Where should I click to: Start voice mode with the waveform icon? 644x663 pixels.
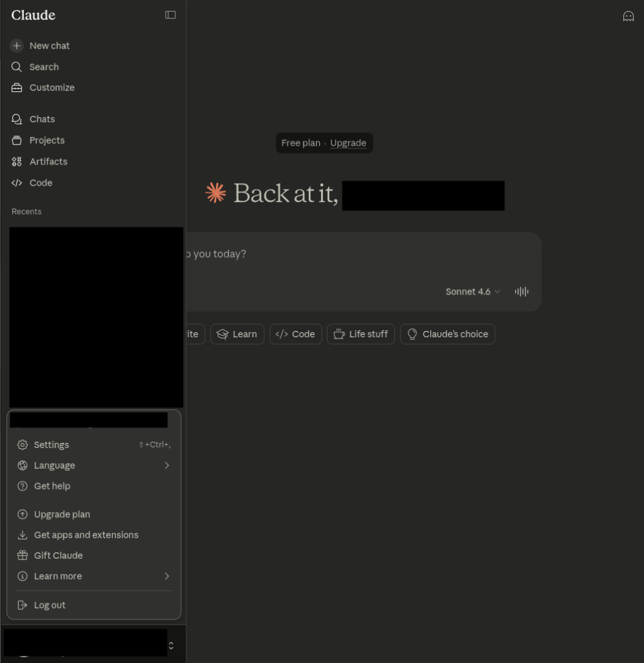click(522, 292)
